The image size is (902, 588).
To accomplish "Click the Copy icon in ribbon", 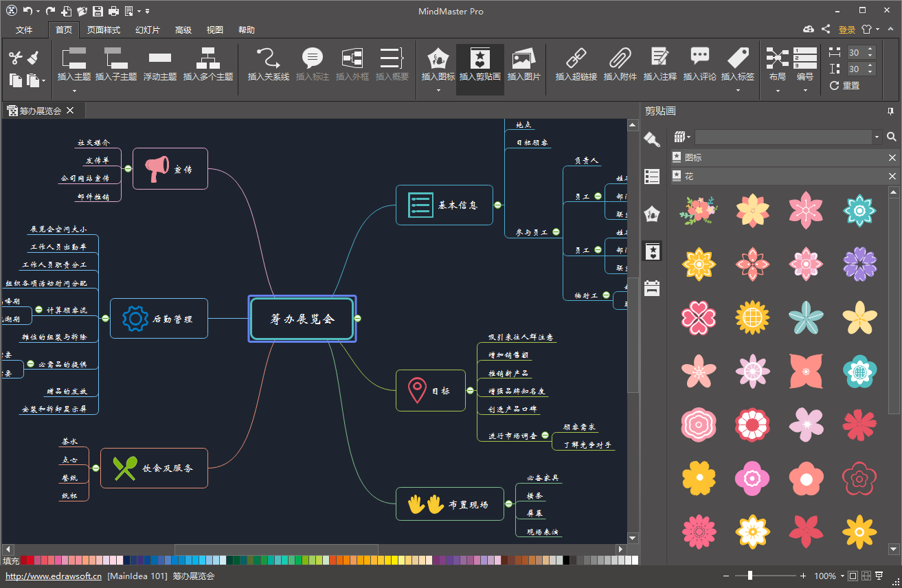I will pos(16,80).
